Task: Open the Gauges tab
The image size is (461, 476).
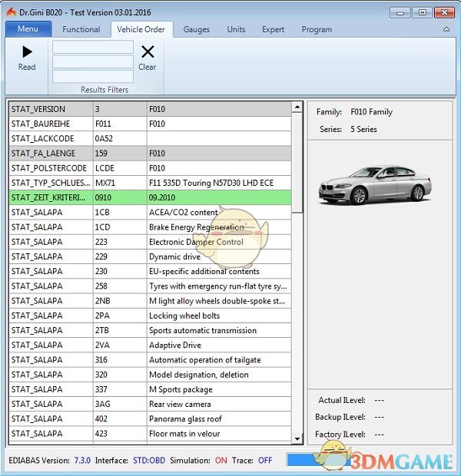Action: 197,29
